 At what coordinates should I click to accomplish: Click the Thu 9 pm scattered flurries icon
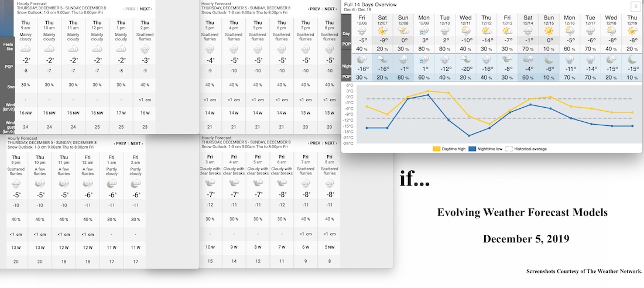click(16, 184)
